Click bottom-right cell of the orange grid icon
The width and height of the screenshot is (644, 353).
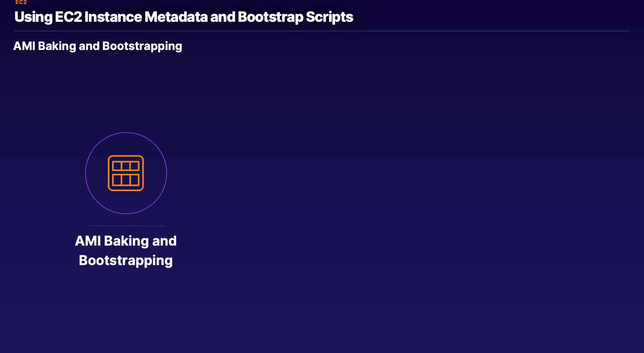[135, 180]
